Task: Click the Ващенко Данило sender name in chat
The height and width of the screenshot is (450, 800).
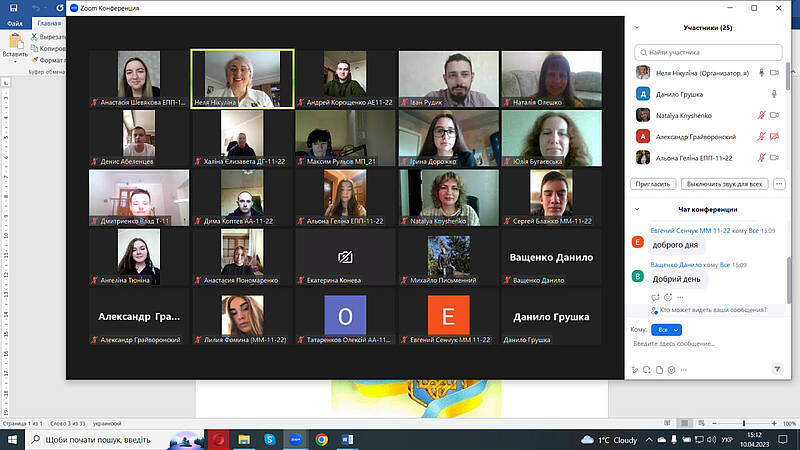Action: tap(676, 265)
